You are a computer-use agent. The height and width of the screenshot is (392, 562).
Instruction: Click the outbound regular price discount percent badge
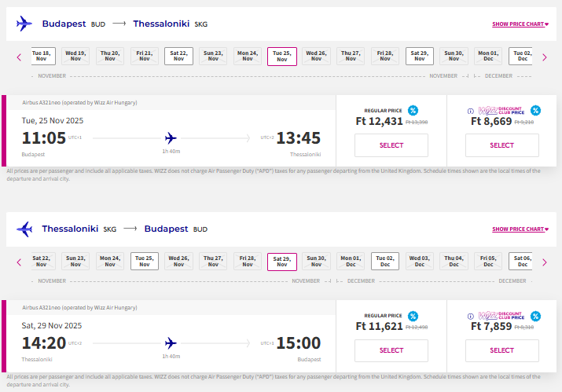pos(413,110)
